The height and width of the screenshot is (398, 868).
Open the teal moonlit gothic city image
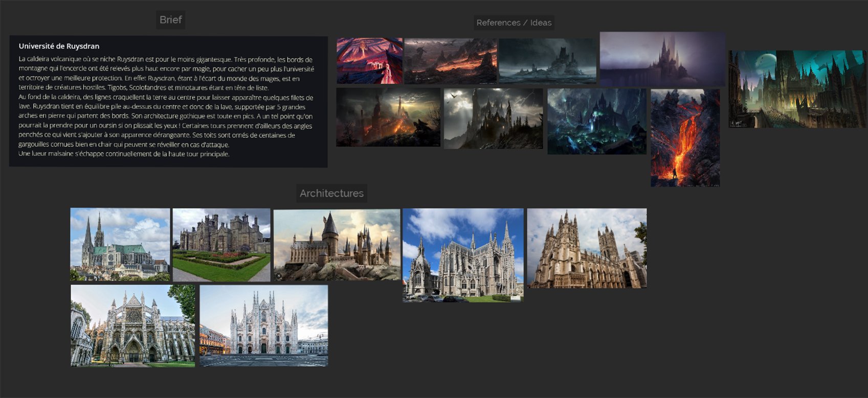[x=797, y=89]
